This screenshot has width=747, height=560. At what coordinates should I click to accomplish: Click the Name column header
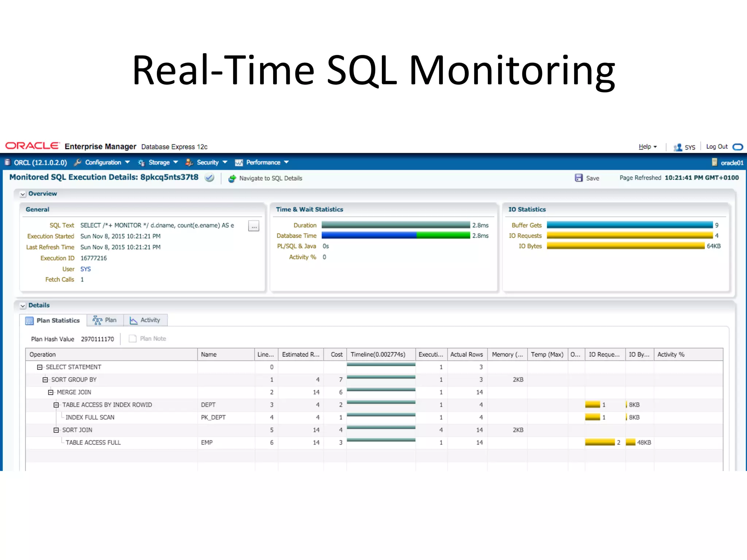coord(226,354)
